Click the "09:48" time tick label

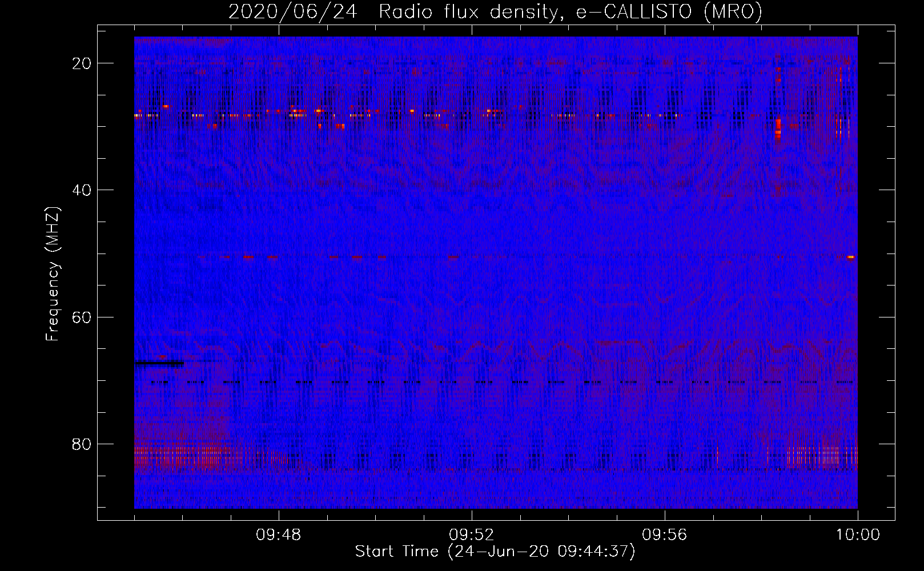pos(279,535)
